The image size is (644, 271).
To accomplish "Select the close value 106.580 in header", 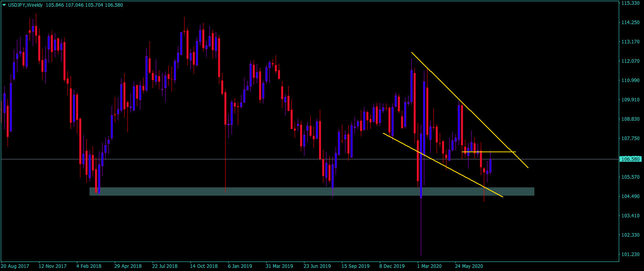I will (x=114, y=5).
